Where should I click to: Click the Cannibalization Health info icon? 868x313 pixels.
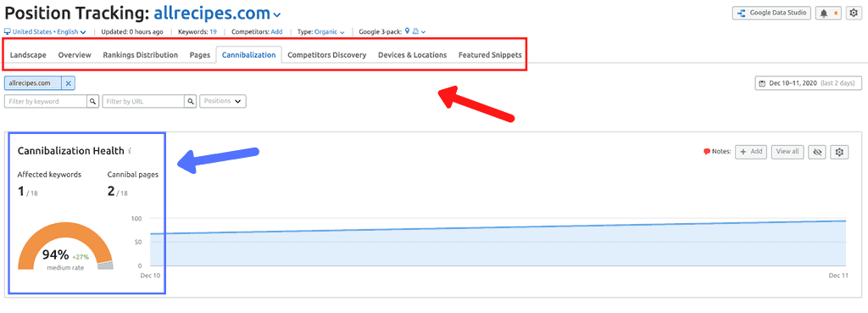[x=129, y=151]
